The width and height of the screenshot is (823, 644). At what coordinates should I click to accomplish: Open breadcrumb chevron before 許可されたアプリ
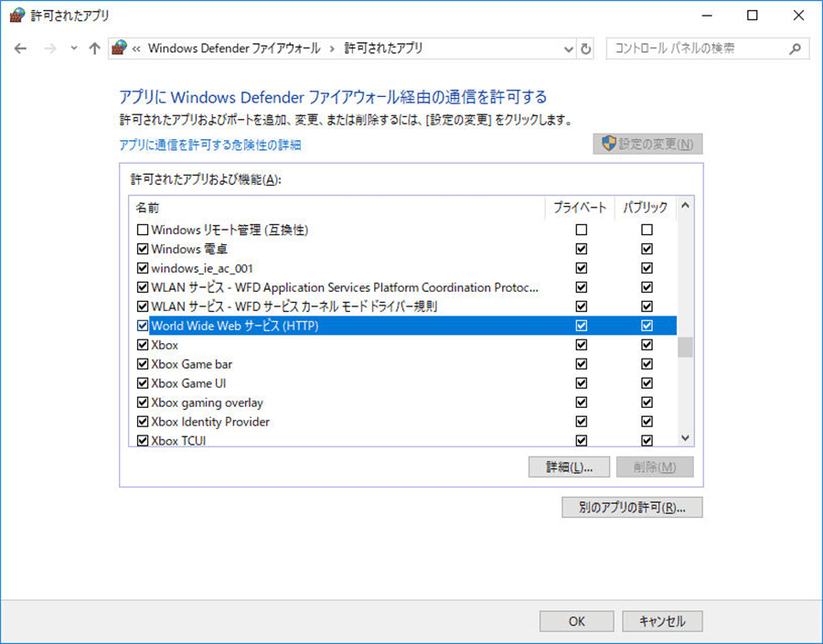tap(332, 48)
